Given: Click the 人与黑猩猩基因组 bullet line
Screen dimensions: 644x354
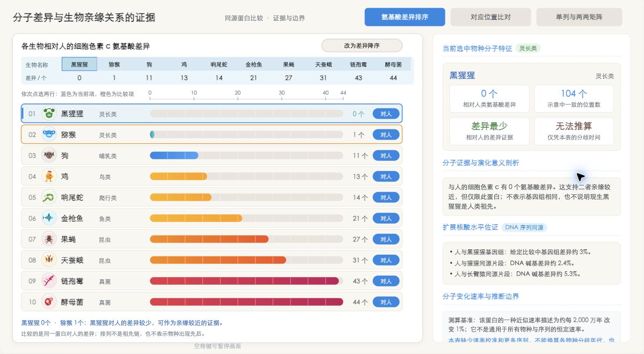Looking at the screenshot, I should click(x=523, y=252).
